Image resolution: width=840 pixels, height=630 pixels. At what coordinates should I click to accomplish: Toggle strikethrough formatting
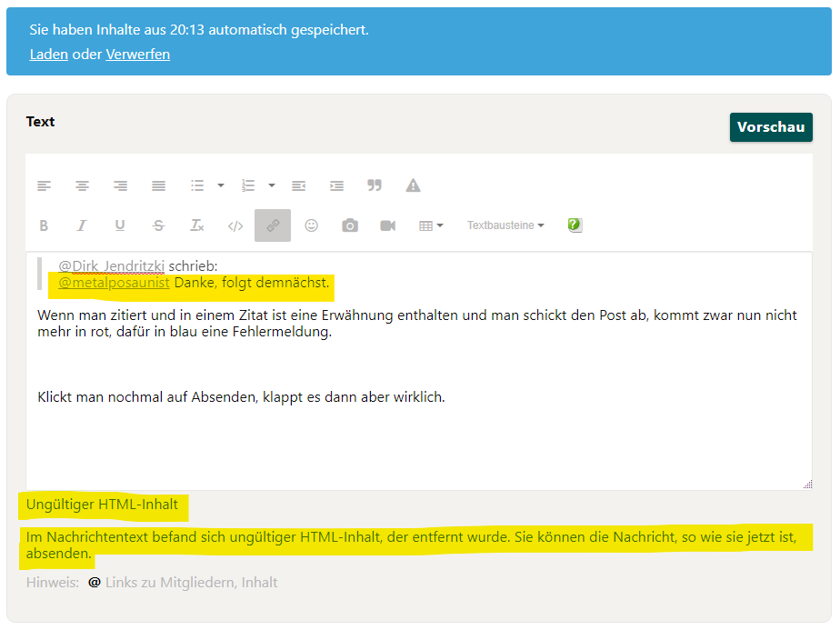click(158, 225)
